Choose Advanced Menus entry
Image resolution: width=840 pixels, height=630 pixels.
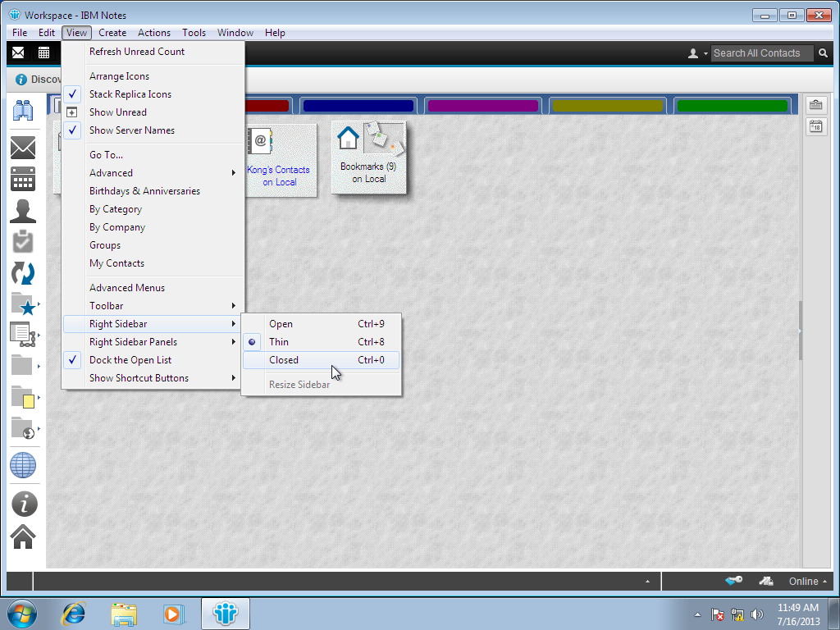click(x=153, y=288)
